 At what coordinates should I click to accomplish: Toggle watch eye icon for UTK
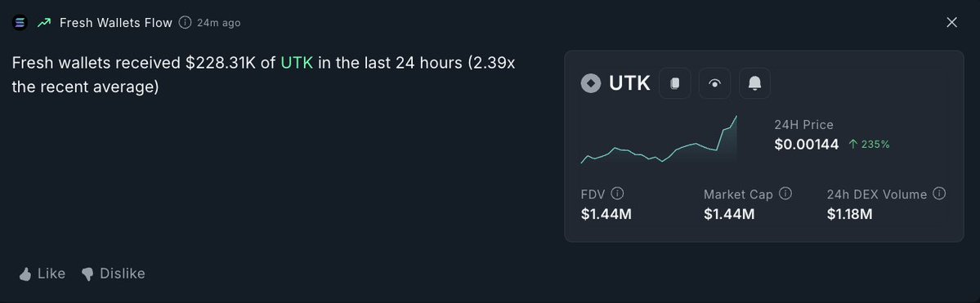(715, 83)
